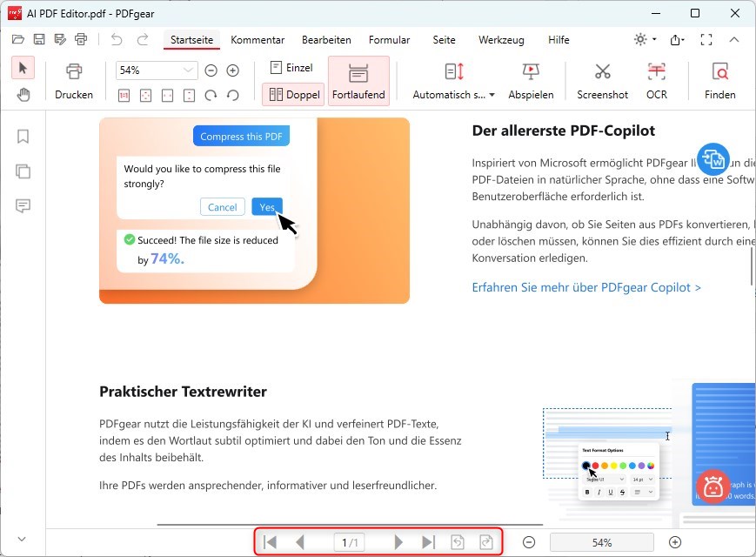
Task: Switch to the Kommentar tab
Action: point(258,40)
